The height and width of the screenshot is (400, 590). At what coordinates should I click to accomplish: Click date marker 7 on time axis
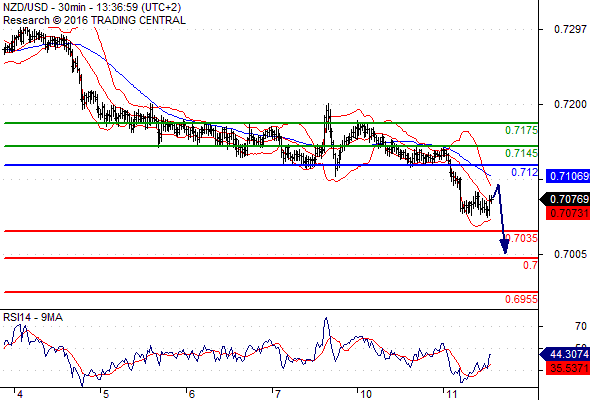pyautogui.click(x=277, y=394)
